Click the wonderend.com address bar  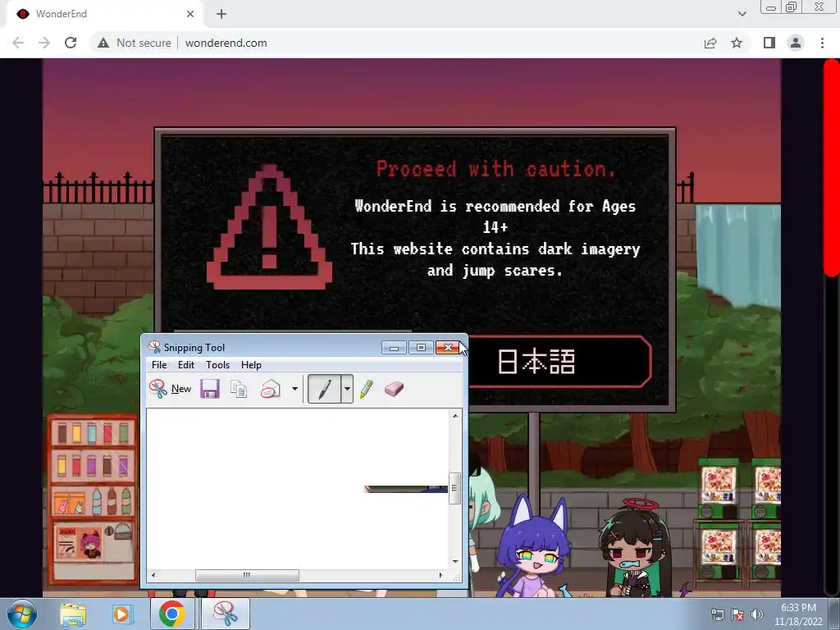tap(226, 43)
